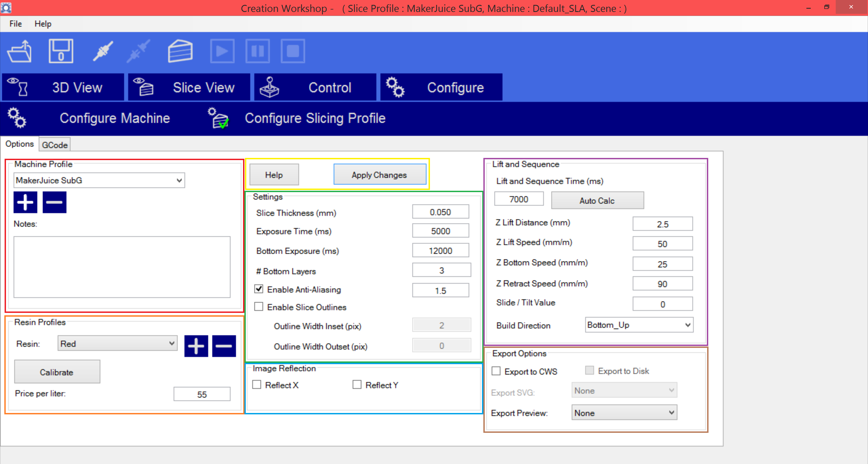
Task: Click the Exposure Time value field
Action: (x=441, y=231)
